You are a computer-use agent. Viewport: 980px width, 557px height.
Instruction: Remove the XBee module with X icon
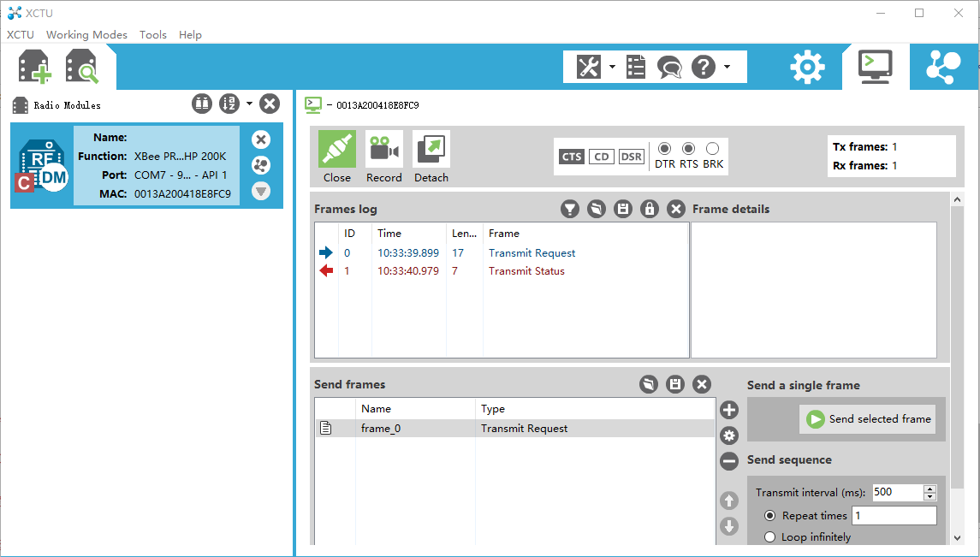(x=261, y=139)
